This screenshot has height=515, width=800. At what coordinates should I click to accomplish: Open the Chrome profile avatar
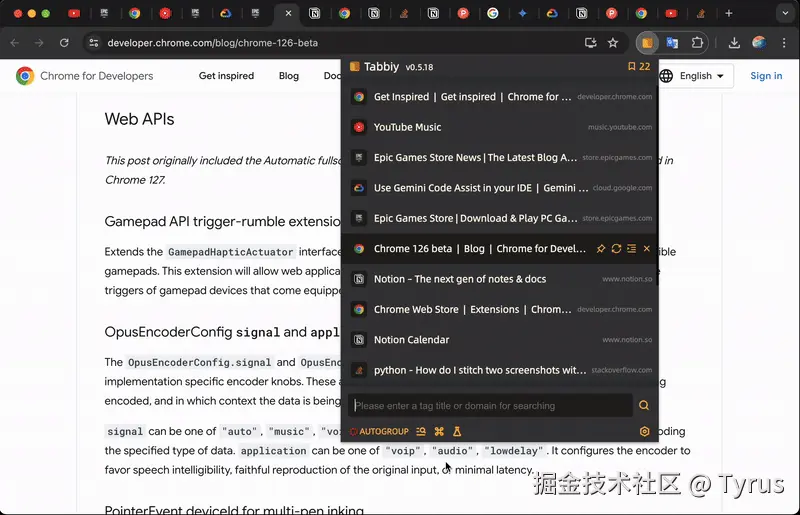(759, 43)
